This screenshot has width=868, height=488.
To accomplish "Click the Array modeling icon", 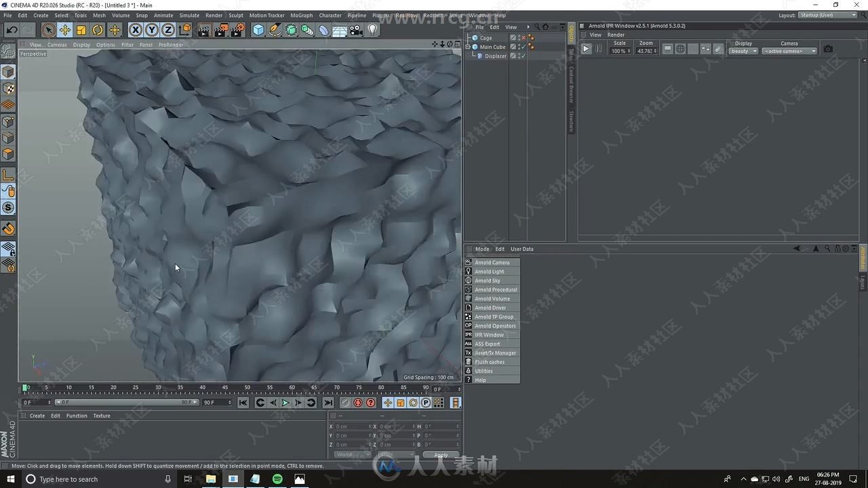I will tap(307, 30).
